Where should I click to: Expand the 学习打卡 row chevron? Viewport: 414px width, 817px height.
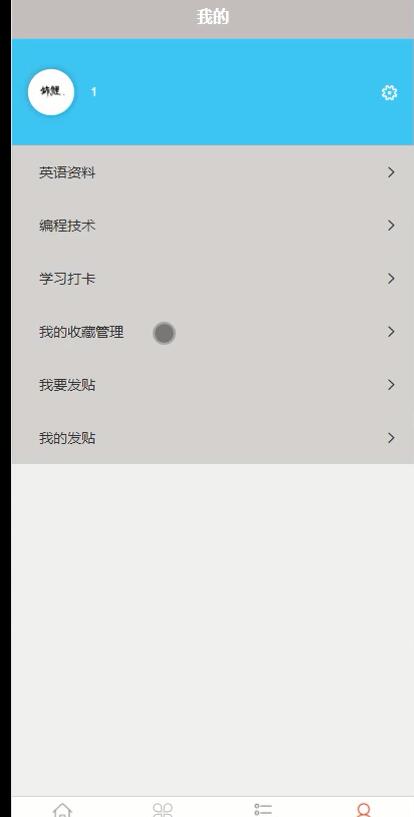pyautogui.click(x=391, y=279)
